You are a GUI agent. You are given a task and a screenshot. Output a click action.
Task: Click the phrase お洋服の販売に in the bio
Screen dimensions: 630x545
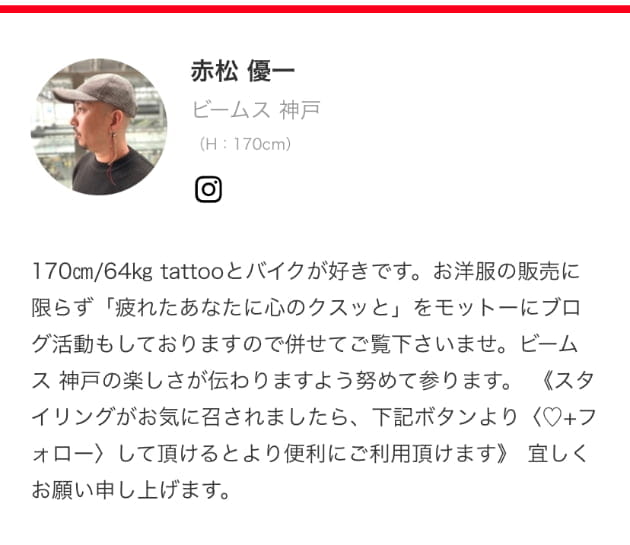(506, 271)
